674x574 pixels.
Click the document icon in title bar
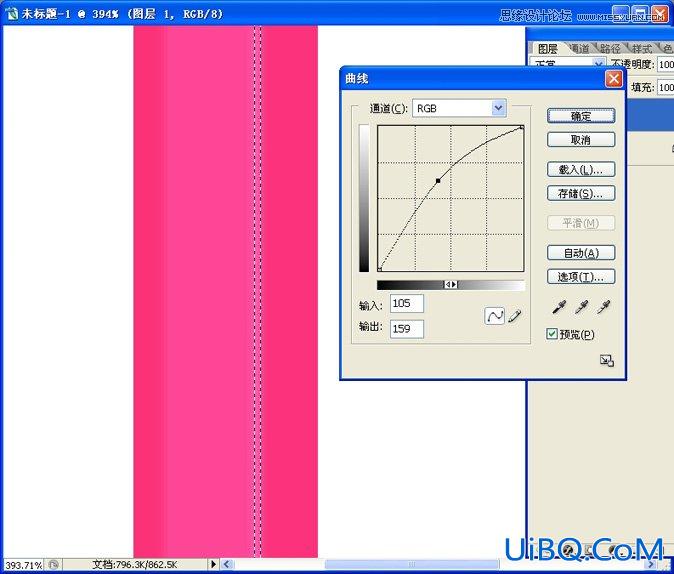[x=12, y=14]
